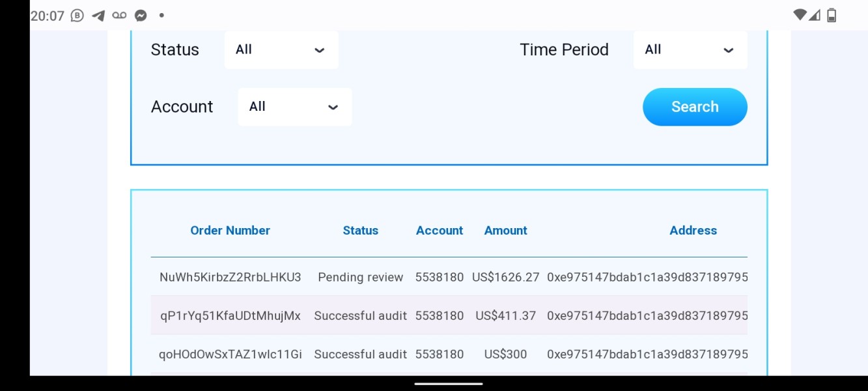Select the Pending review status cell

[x=360, y=278]
